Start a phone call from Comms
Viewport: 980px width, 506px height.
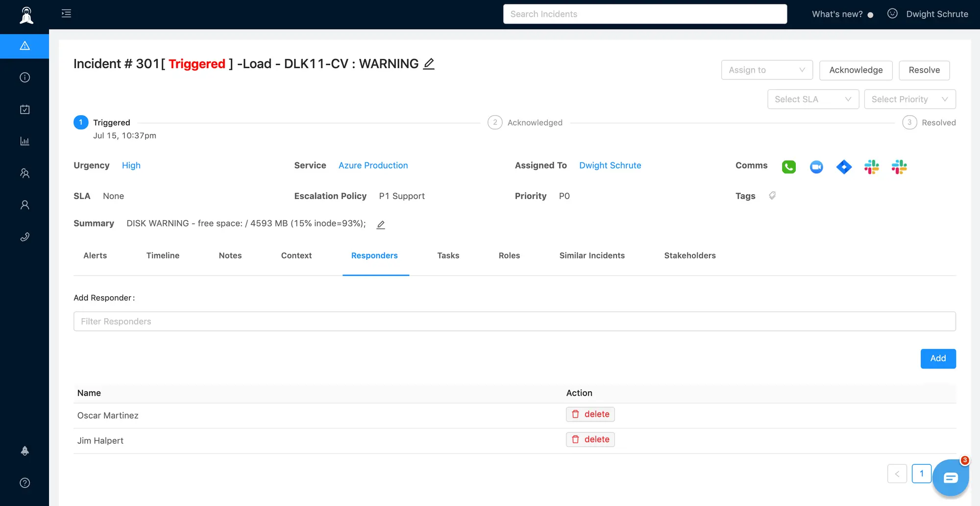[x=789, y=167]
